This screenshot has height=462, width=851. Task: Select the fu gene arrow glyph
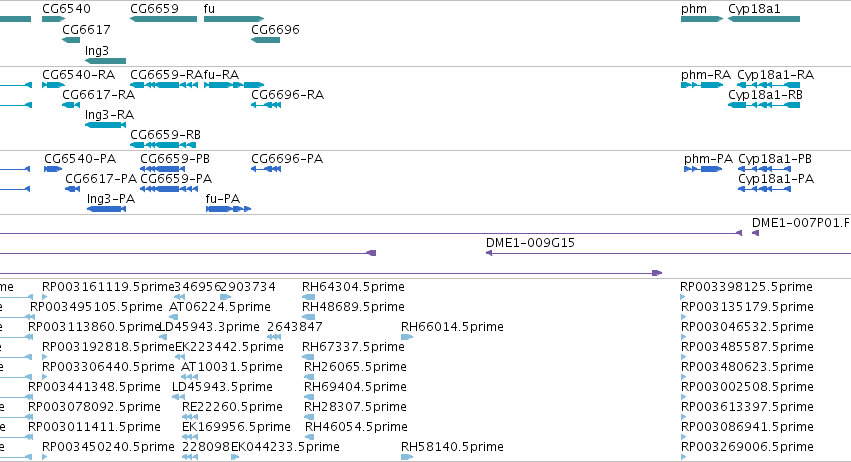pyautogui.click(x=234, y=19)
